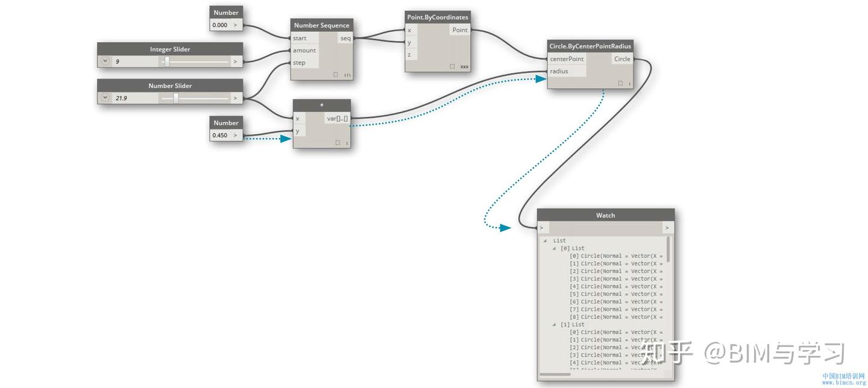Click output arrow of Number 0.000 node
868x388 pixels.
(x=235, y=25)
